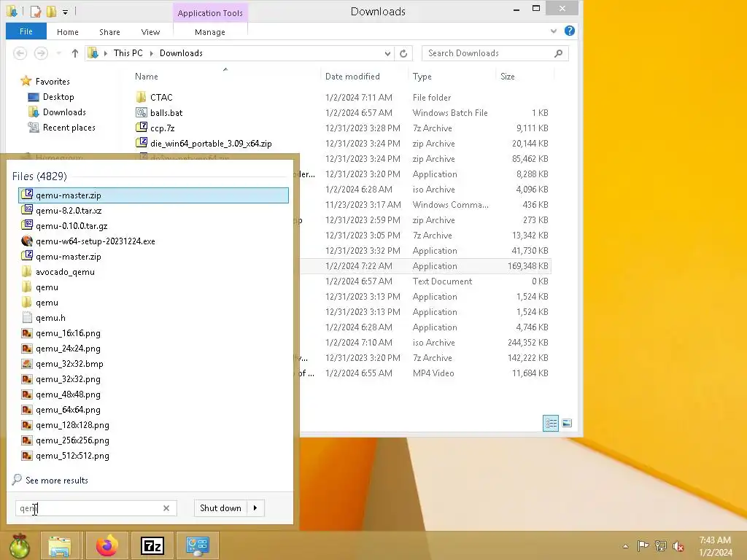
Task: Select Favorites in the navigation pane
Action: tap(53, 82)
